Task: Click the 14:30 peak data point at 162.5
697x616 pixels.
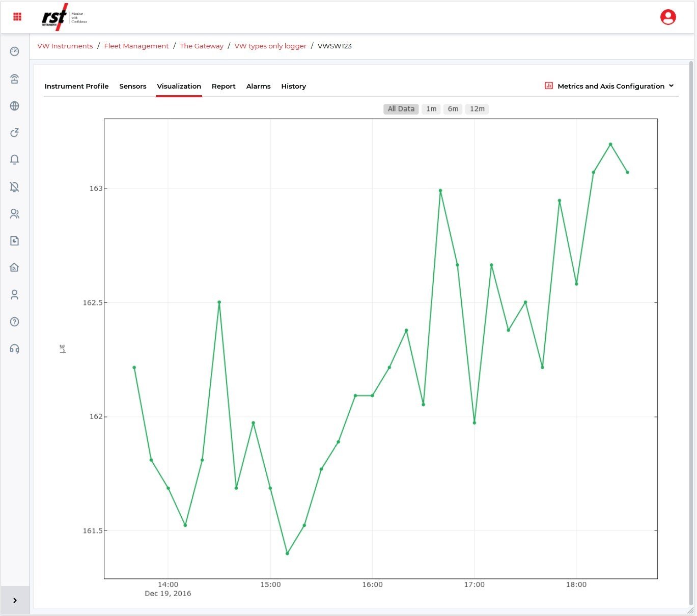Action: pos(219,302)
